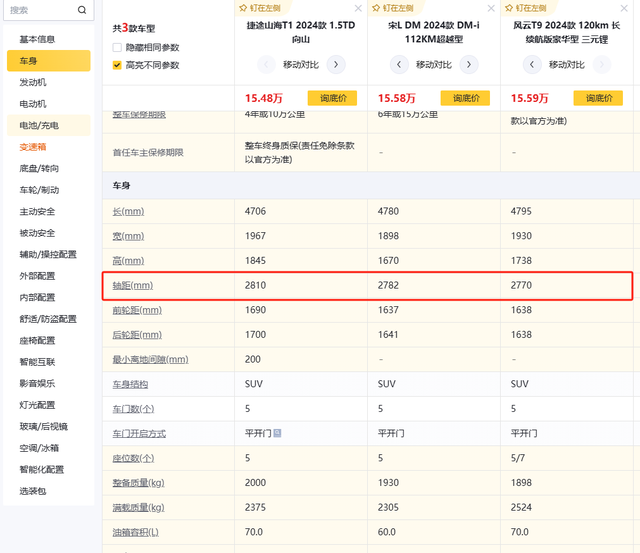The image size is (640, 553).
Task: Move 宋L DM right with arrow
Action: pyautogui.click(x=469, y=64)
